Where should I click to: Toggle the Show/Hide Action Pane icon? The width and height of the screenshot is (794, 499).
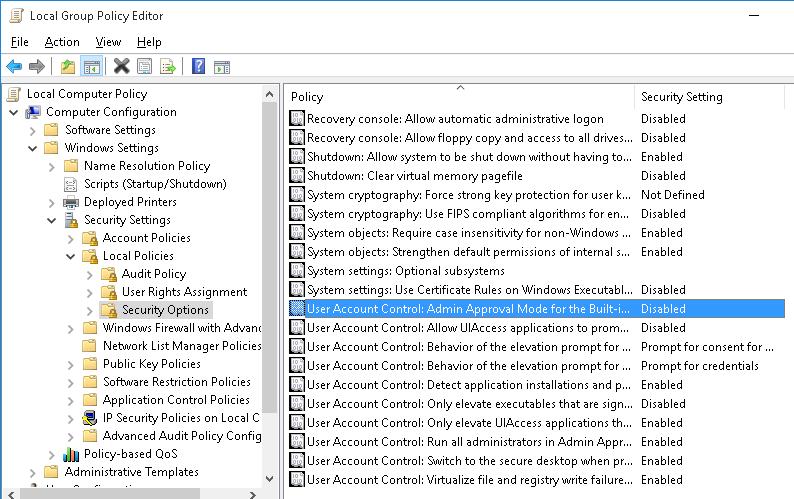222,67
